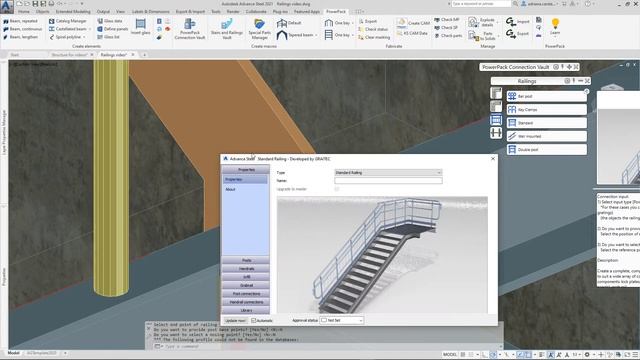The height and width of the screenshot is (360, 640).
Task: Click the command line input field
Action: pyautogui.click(x=327, y=347)
